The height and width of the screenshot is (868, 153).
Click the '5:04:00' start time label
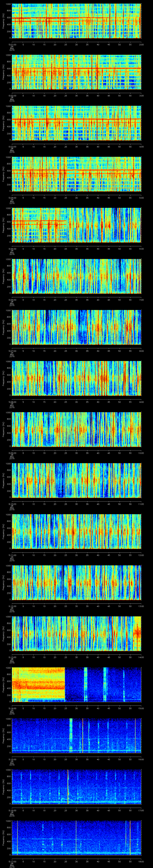point(12,198)
